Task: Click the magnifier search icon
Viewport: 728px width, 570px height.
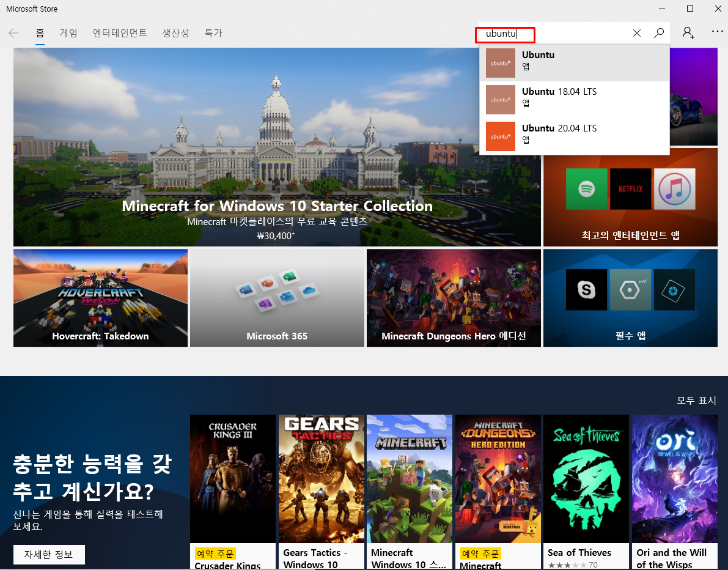Action: coord(658,33)
